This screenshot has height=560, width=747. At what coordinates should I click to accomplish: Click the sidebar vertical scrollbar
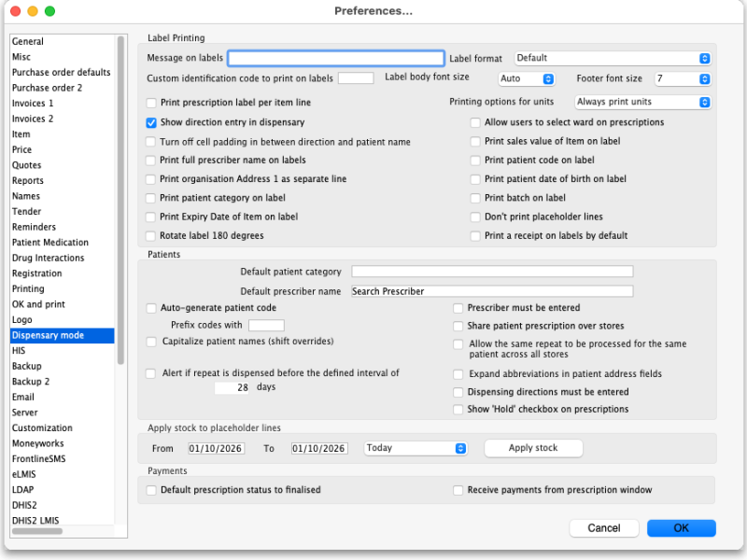[121, 200]
